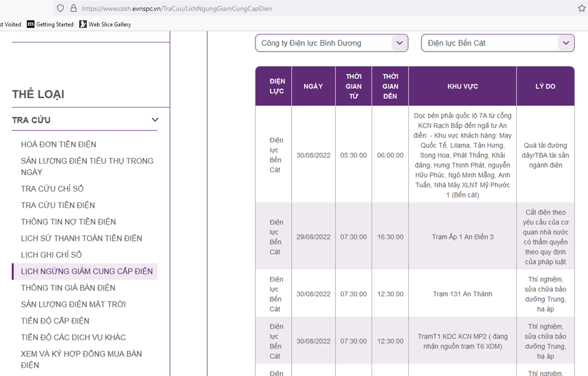Screen dimensions: 588x376
Task: Click the NGÀY column header
Action: click(x=313, y=86)
